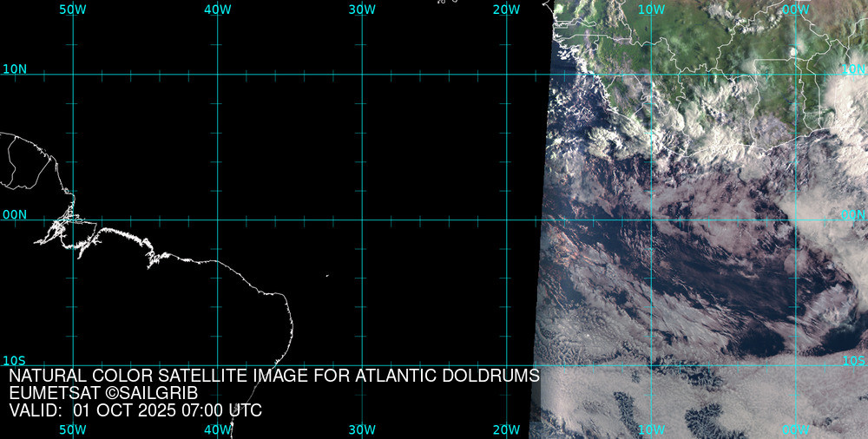Click the 00N equator label on left side
Image resolution: width=868 pixels, height=439 pixels.
click(x=14, y=214)
